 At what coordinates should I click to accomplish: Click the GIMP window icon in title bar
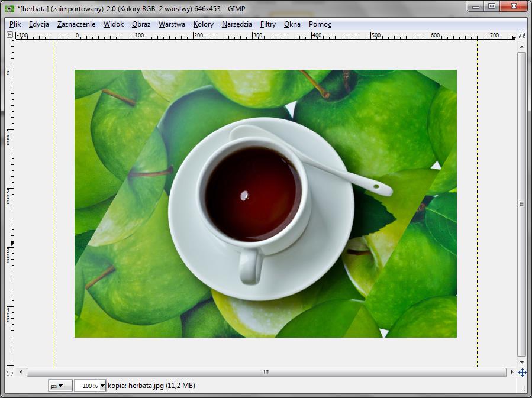point(9,8)
